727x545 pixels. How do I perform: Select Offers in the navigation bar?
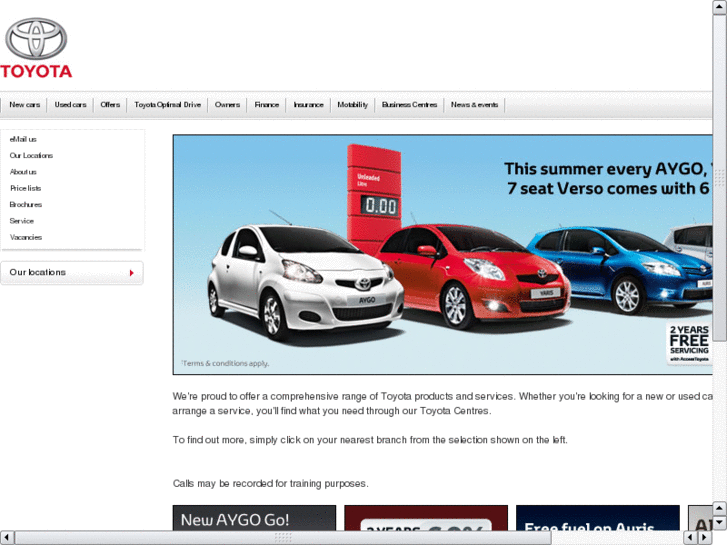point(110,105)
